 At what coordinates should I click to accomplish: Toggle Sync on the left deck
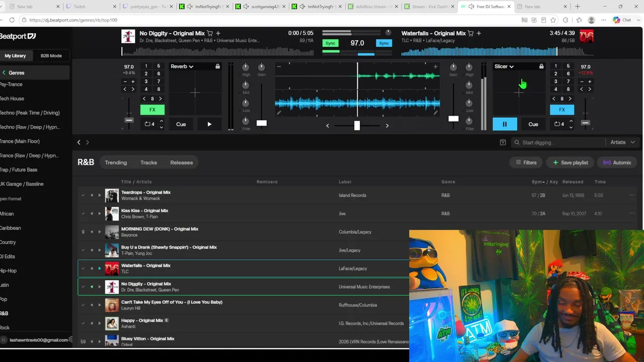click(330, 43)
